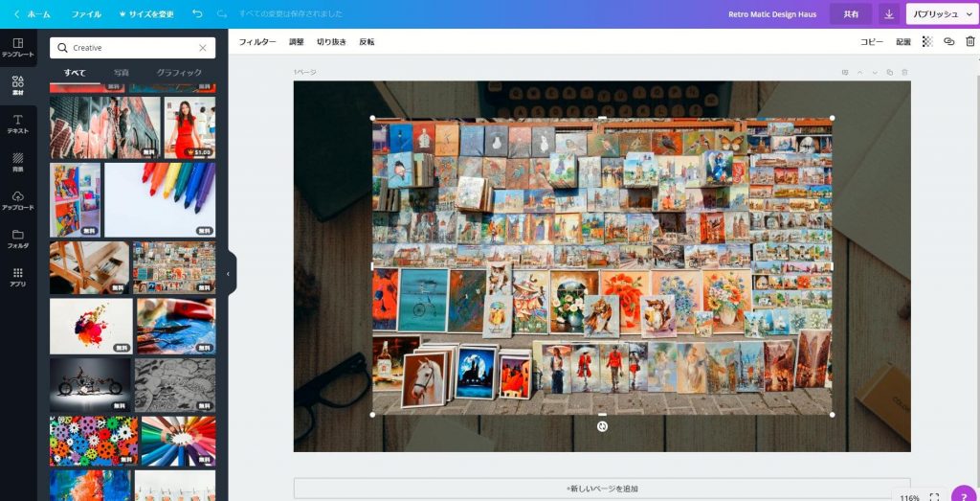
Task: Select the woman in red dress thumbnail
Action: tap(190, 127)
